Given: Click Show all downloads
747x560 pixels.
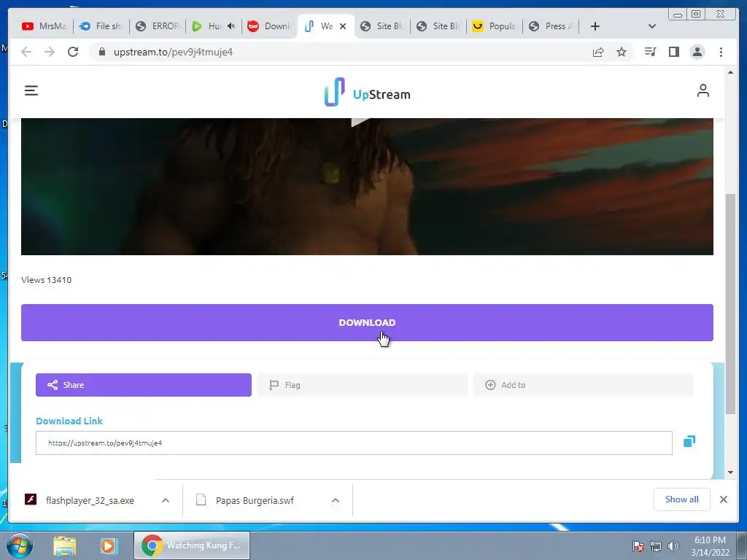Looking at the screenshot, I should [682, 499].
